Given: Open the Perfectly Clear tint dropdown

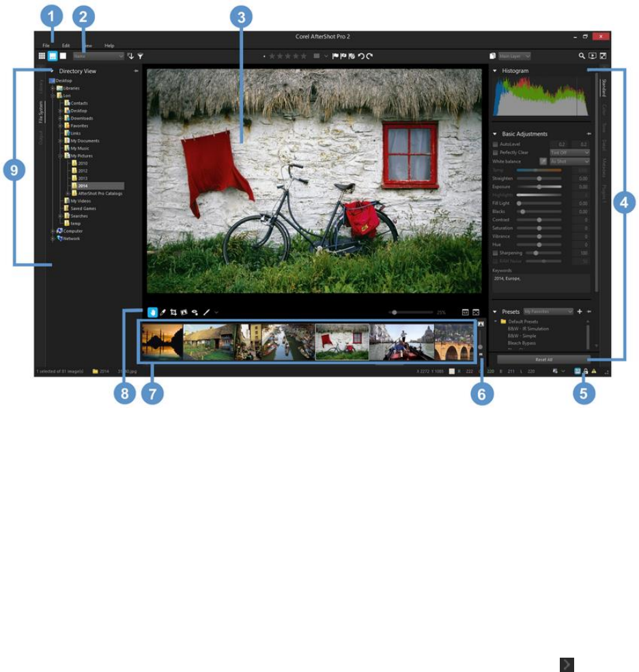Looking at the screenshot, I should pos(570,153).
